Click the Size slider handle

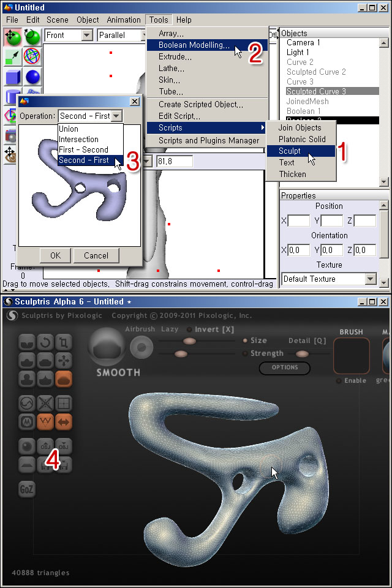coord(189,341)
